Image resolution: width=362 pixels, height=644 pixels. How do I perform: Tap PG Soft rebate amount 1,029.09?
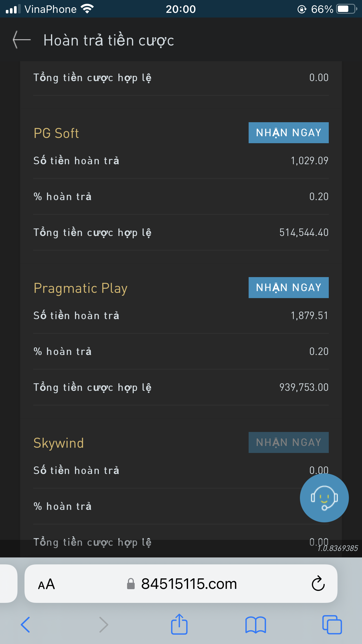tap(309, 161)
